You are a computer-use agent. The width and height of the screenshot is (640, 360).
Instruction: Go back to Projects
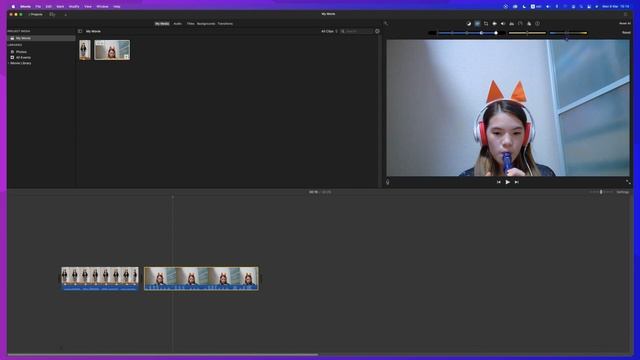pos(35,14)
